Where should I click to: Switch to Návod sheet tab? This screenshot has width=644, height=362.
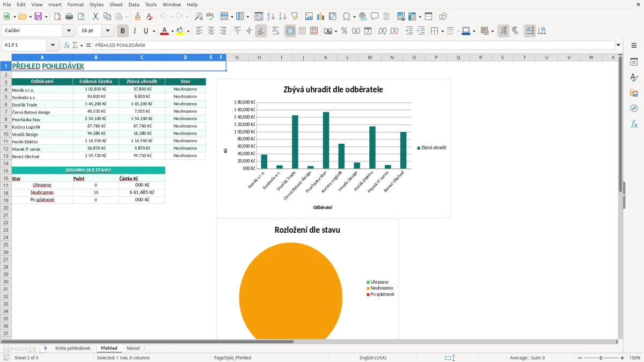click(x=133, y=348)
